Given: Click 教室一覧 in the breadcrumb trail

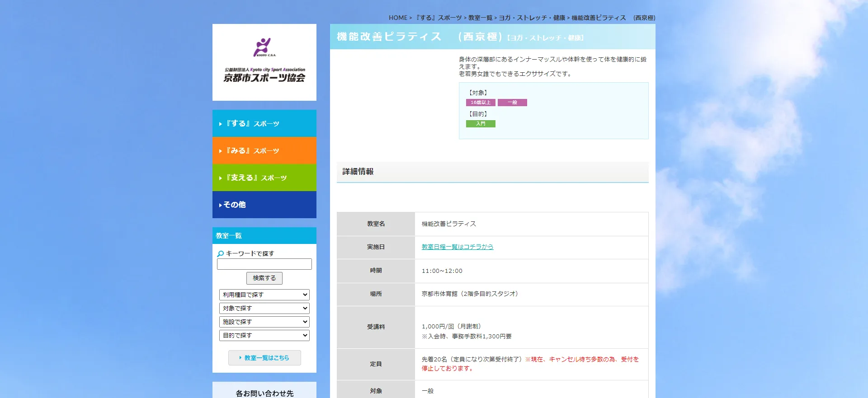Looking at the screenshot, I should pos(480,18).
